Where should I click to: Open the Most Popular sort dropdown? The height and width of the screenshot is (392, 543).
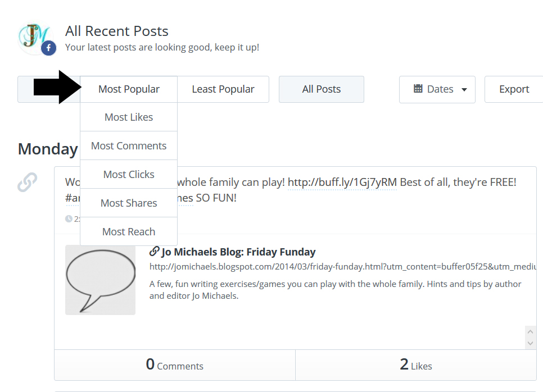click(129, 89)
